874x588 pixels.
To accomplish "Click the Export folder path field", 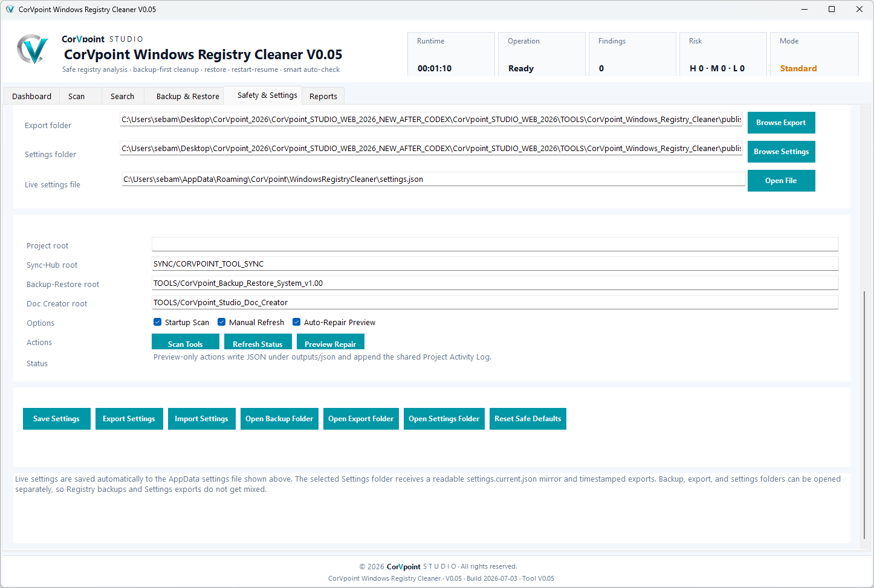I will pyautogui.click(x=431, y=120).
